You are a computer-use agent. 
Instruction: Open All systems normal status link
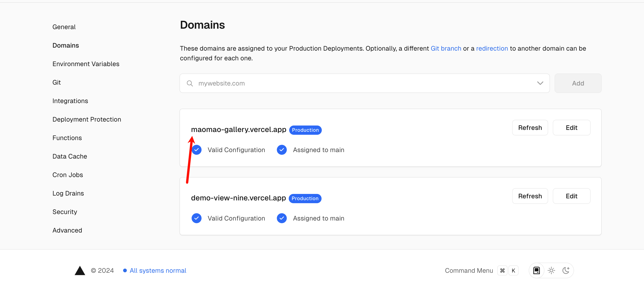tap(158, 270)
